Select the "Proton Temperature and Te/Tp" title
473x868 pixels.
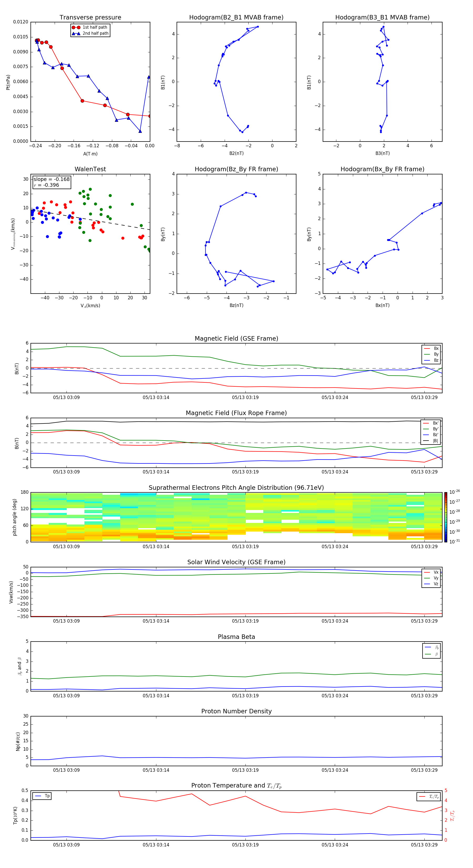click(x=236, y=786)
